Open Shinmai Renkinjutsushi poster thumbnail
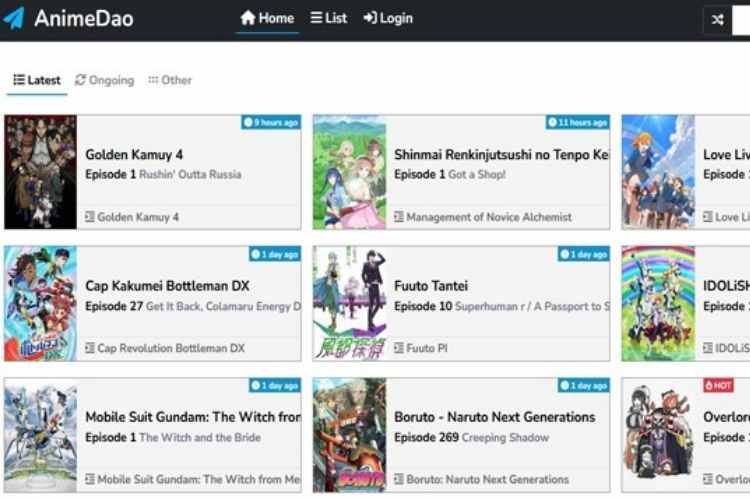This screenshot has height=500, width=750. click(x=349, y=172)
